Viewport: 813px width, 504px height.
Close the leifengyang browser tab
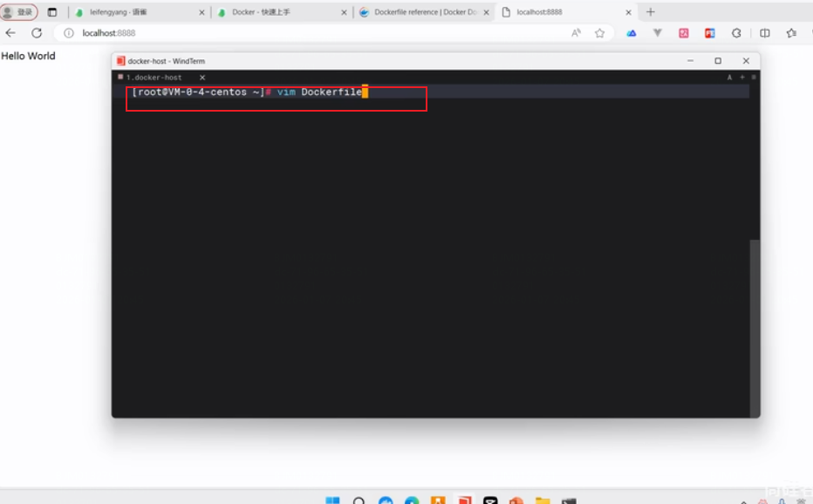coord(202,12)
